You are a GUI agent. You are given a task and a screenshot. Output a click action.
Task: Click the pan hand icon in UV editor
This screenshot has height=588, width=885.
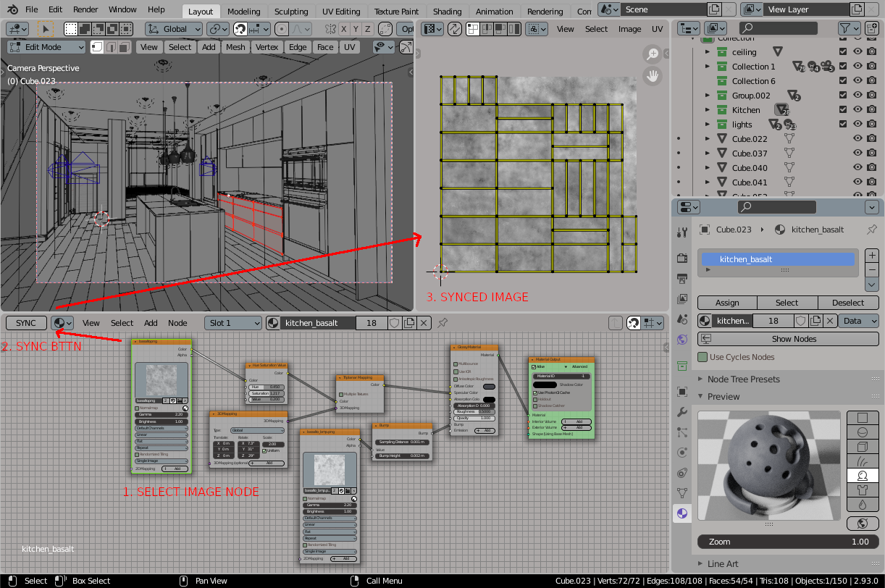point(653,76)
